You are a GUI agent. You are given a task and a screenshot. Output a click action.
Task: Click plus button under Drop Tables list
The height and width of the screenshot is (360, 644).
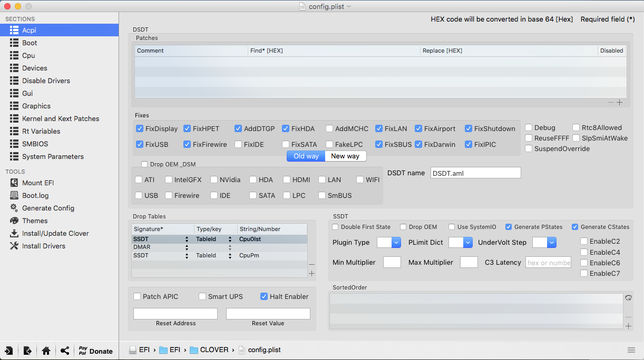pos(311,273)
